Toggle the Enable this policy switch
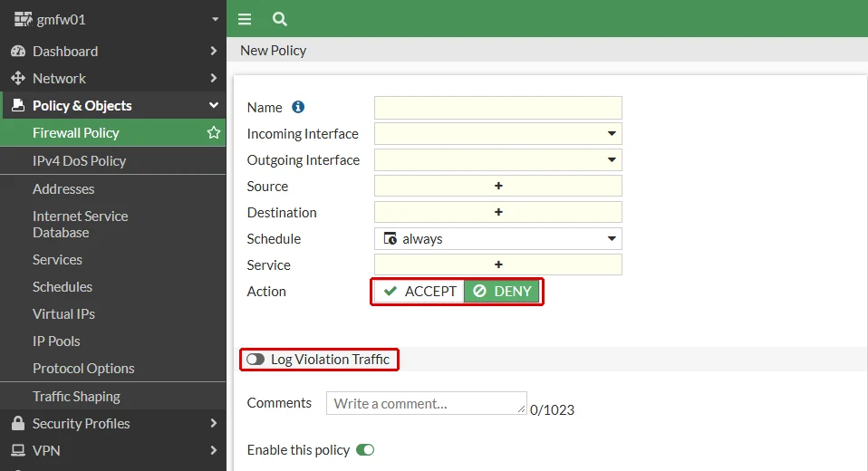The width and height of the screenshot is (868, 471). click(365, 450)
